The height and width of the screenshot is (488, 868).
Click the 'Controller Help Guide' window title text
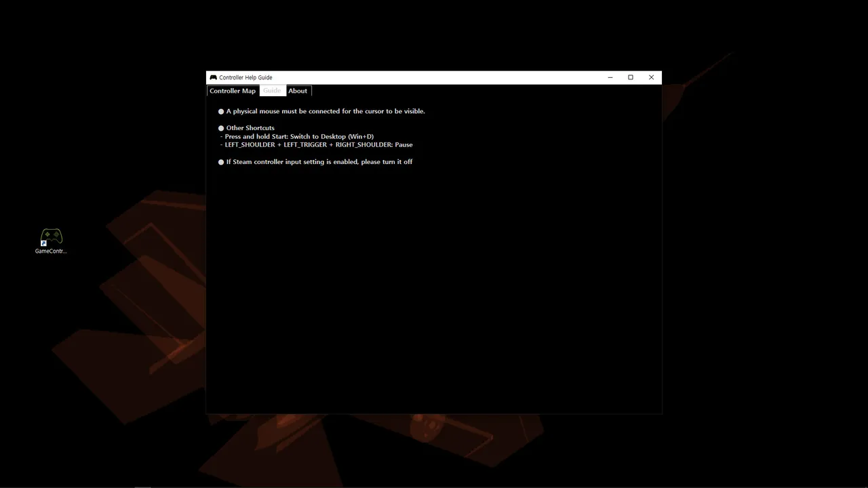(x=245, y=77)
